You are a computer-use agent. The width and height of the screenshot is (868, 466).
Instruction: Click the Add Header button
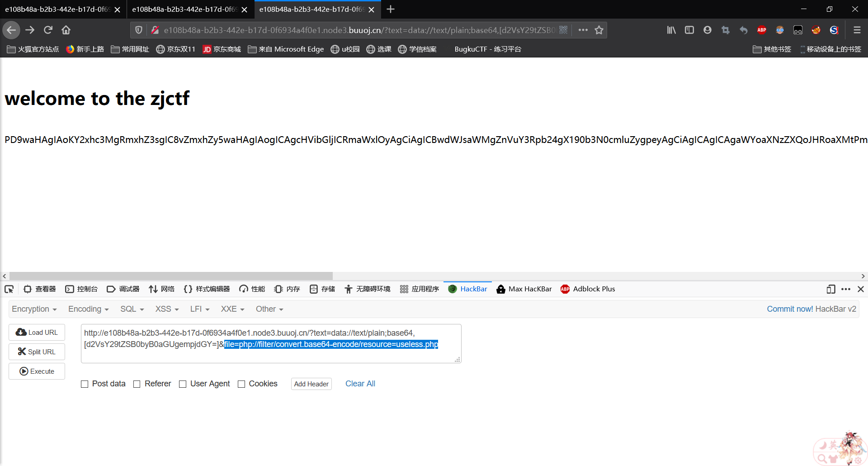click(311, 384)
